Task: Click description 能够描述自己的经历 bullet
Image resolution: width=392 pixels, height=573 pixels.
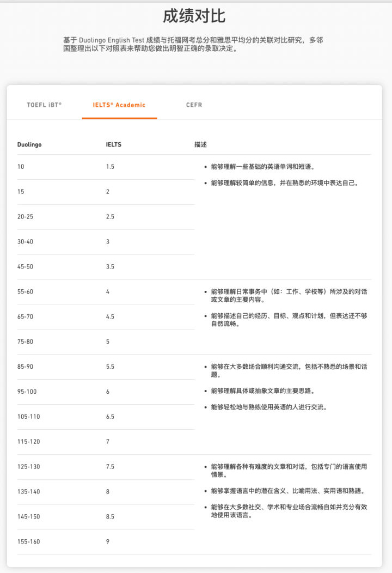Action: tap(289, 320)
